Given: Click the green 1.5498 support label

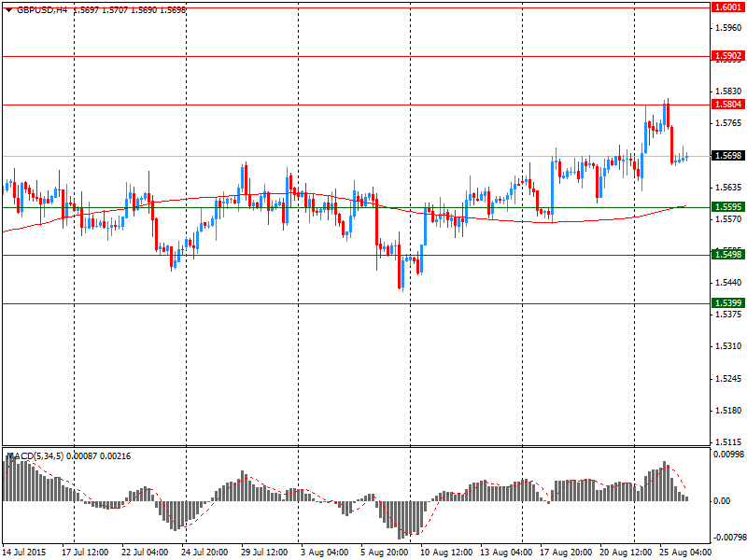Looking at the screenshot, I should pos(727,254).
